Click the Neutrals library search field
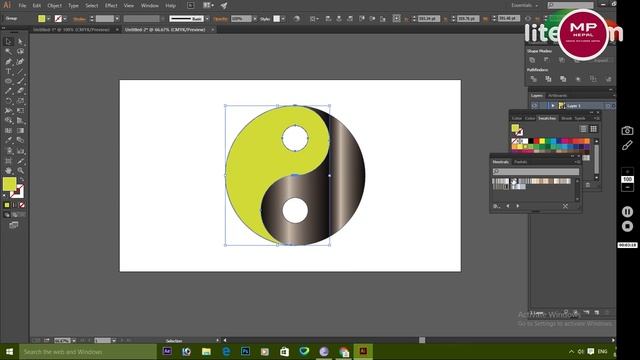Viewport: 640px width, 360px height. 536,171
